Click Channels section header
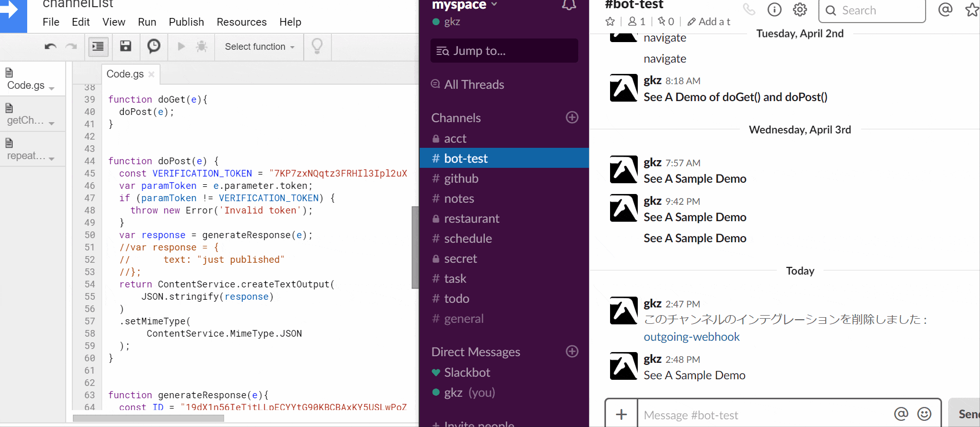Screen dimensions: 980x427 click(x=456, y=118)
